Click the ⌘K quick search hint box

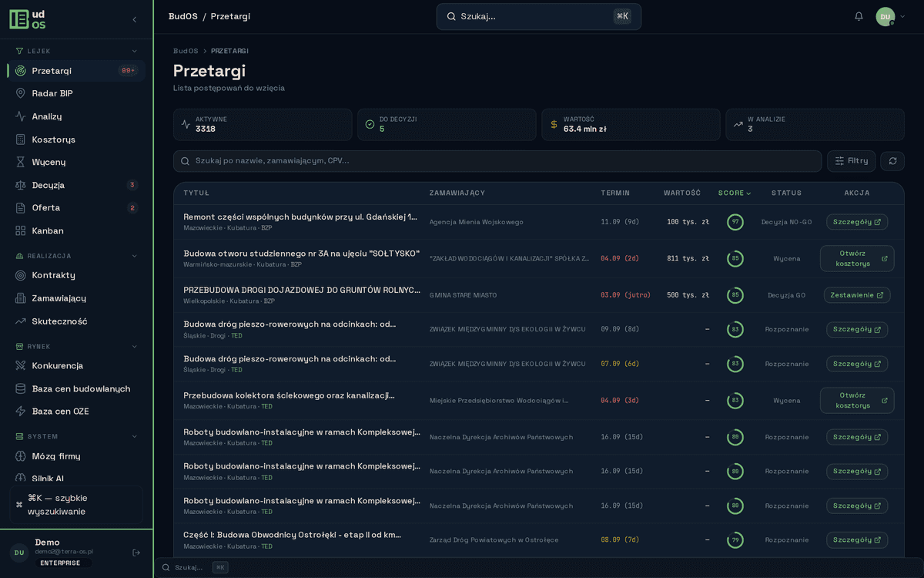pos(76,505)
